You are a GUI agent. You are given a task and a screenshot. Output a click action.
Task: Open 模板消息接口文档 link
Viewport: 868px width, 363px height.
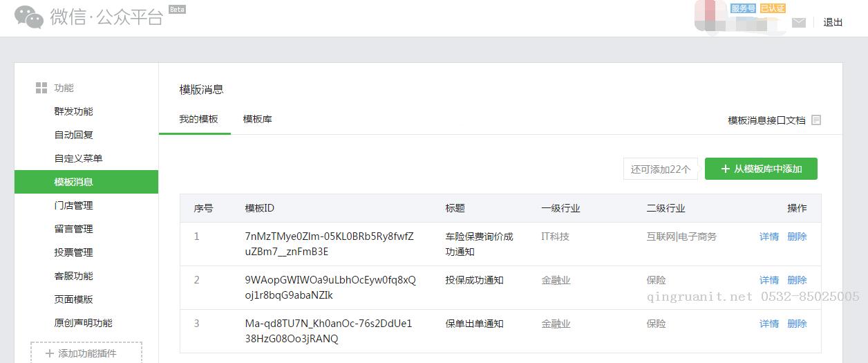[766, 120]
